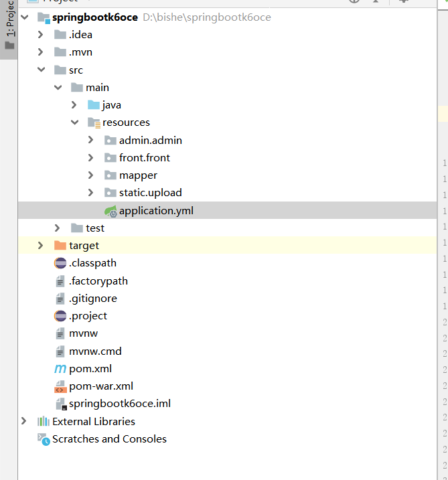Image resolution: width=448 pixels, height=480 pixels.
Task: Expand the front.front package
Action: (x=90, y=157)
